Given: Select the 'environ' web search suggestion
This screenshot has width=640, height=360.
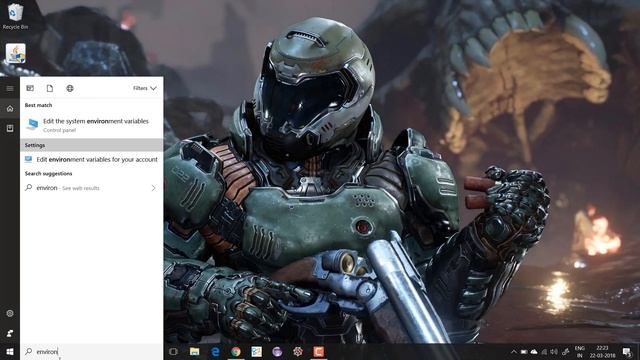Looking at the screenshot, I should point(91,188).
